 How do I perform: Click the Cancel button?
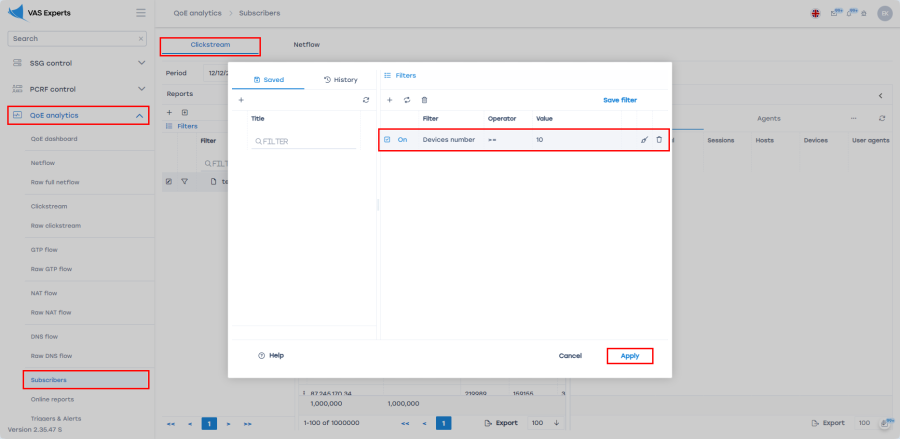(570, 355)
